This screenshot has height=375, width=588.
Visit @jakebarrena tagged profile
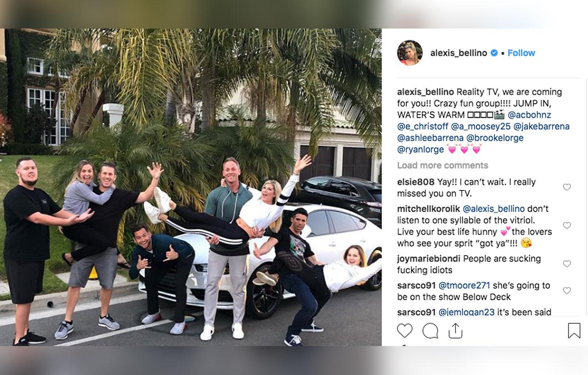coord(542,127)
